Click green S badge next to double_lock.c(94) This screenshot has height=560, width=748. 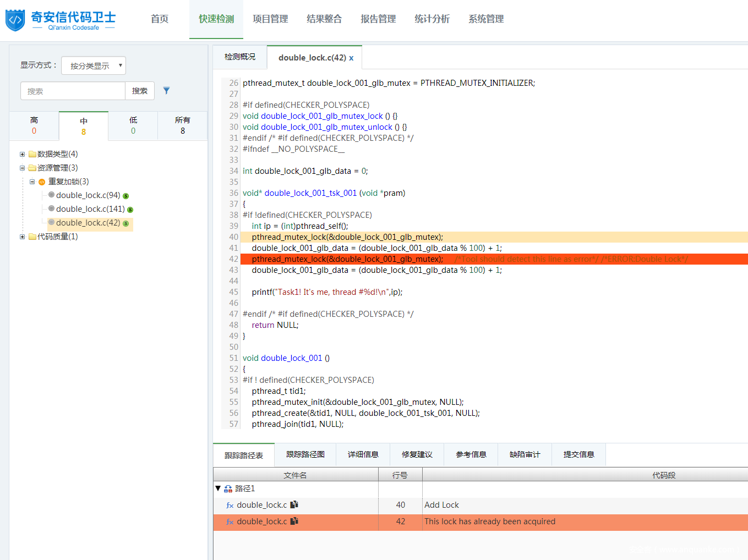pyautogui.click(x=126, y=196)
